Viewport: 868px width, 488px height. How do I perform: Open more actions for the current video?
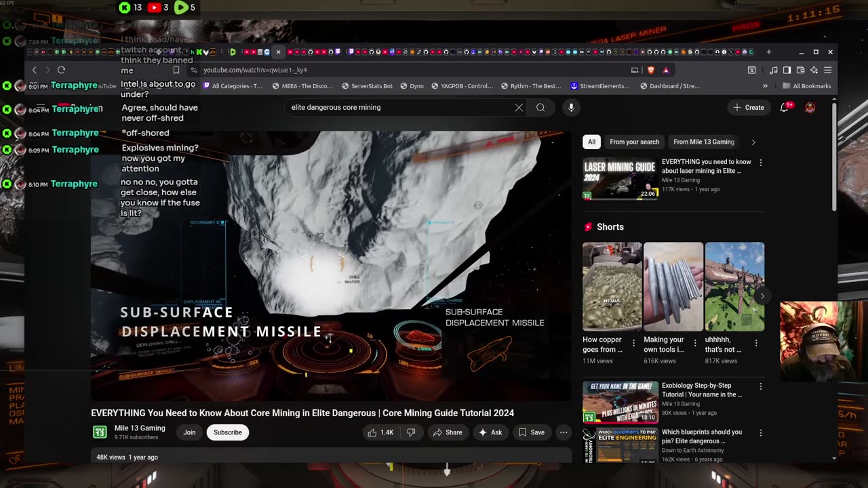click(564, 432)
